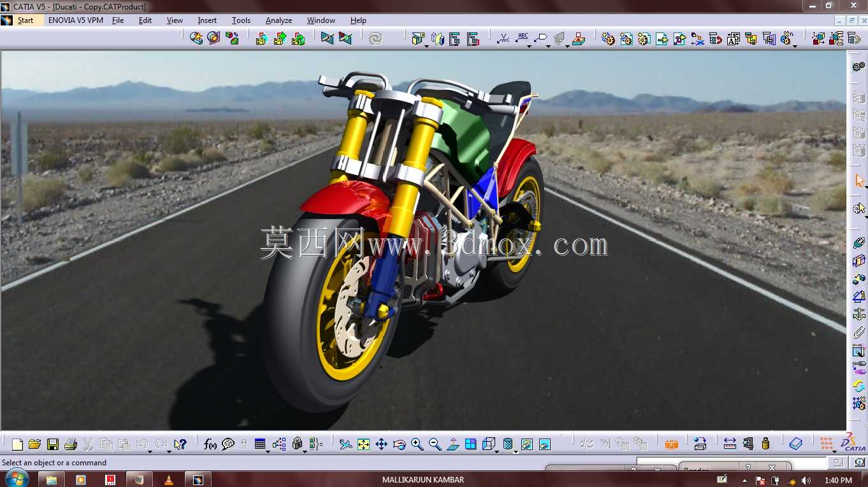868x487 pixels.
Task: Open VLC media player from the taskbar
Action: 168,479
